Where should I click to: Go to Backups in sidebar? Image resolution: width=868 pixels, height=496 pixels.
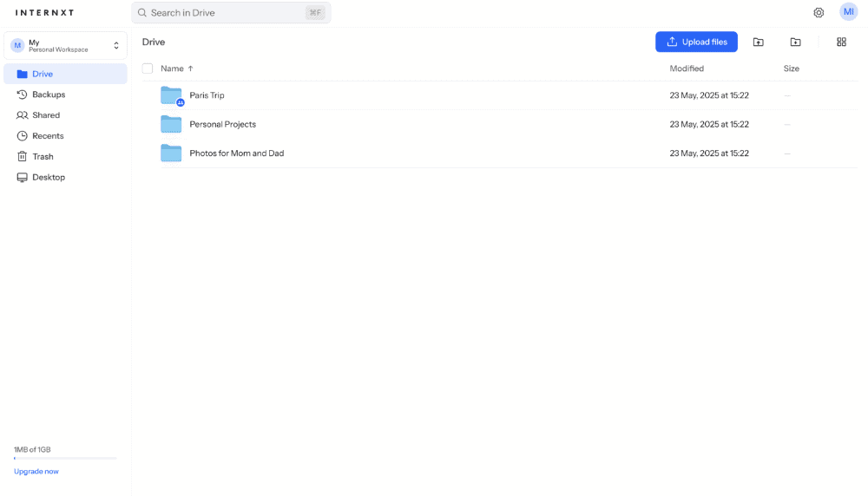[65, 95]
